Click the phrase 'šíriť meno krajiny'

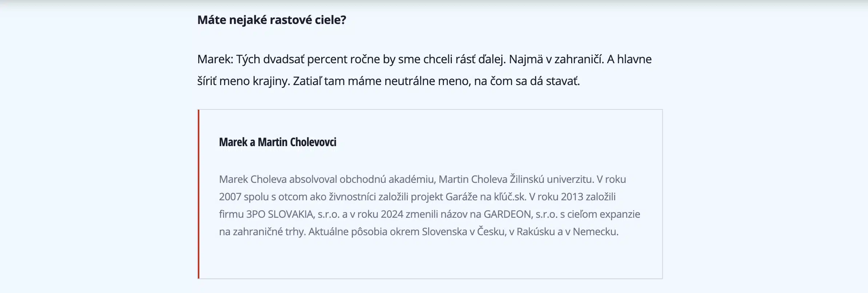click(x=243, y=81)
